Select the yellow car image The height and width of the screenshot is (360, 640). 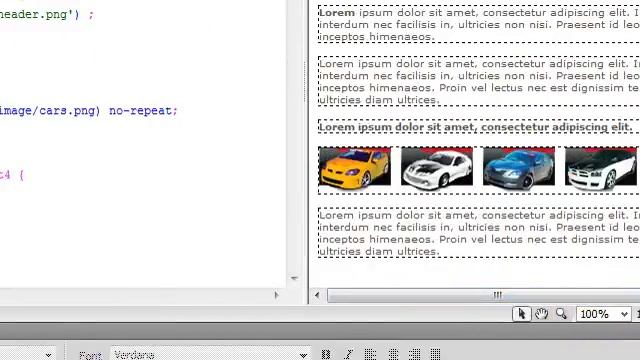[x=354, y=168]
